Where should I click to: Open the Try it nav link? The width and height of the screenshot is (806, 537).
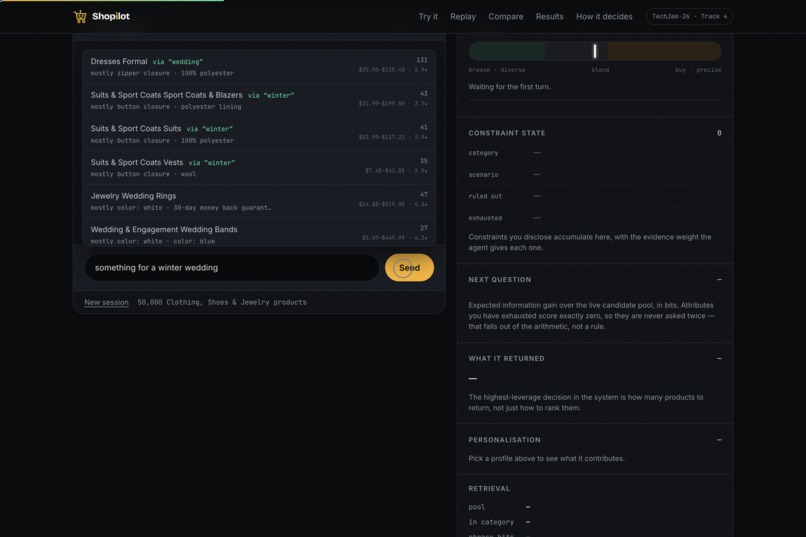[428, 16]
